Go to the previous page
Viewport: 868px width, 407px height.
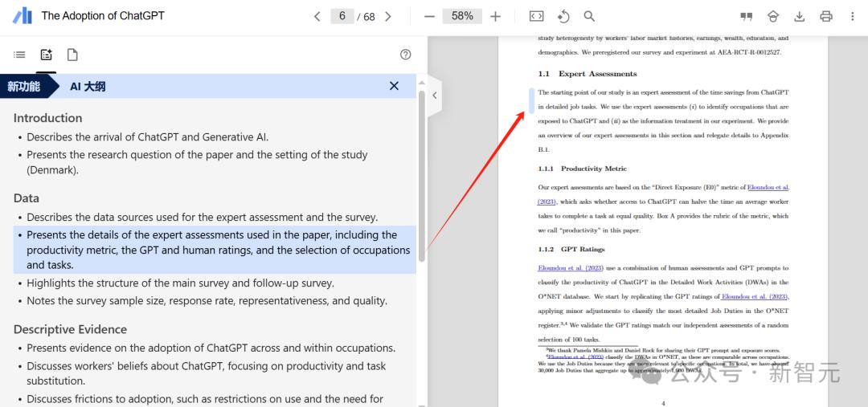click(x=317, y=16)
